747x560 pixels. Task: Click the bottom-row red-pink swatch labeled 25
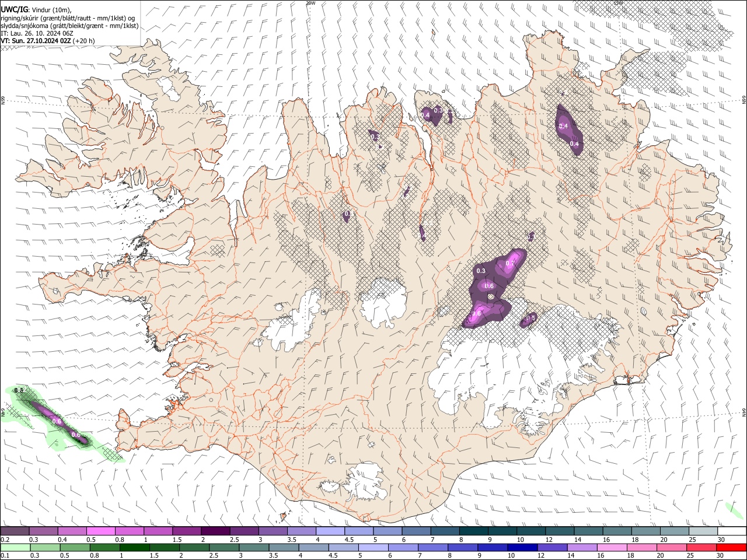tap(701, 547)
